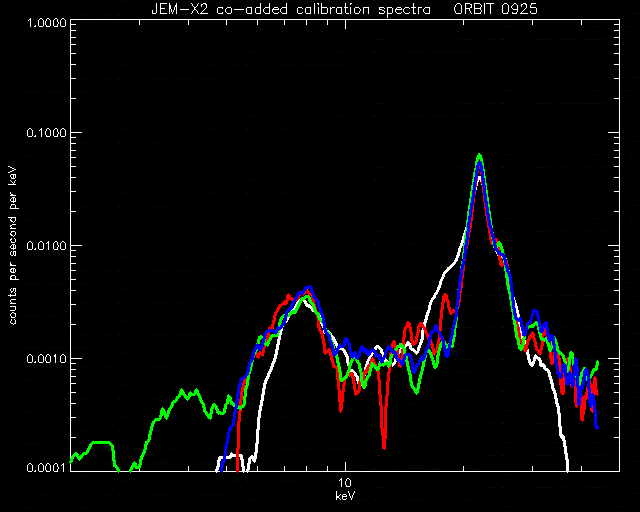Image resolution: width=640 pixels, height=512 pixels.
Task: Click the blue curve peak near 8 keV
Action: [309, 288]
